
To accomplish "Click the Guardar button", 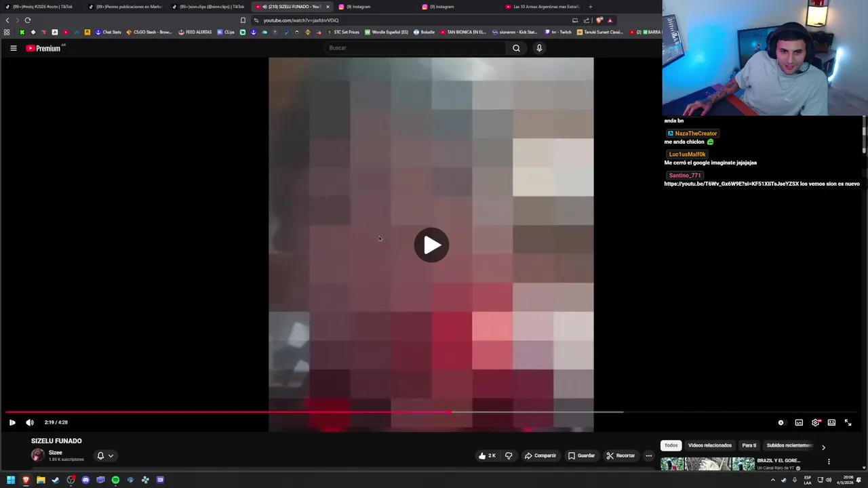I will click(x=582, y=455).
